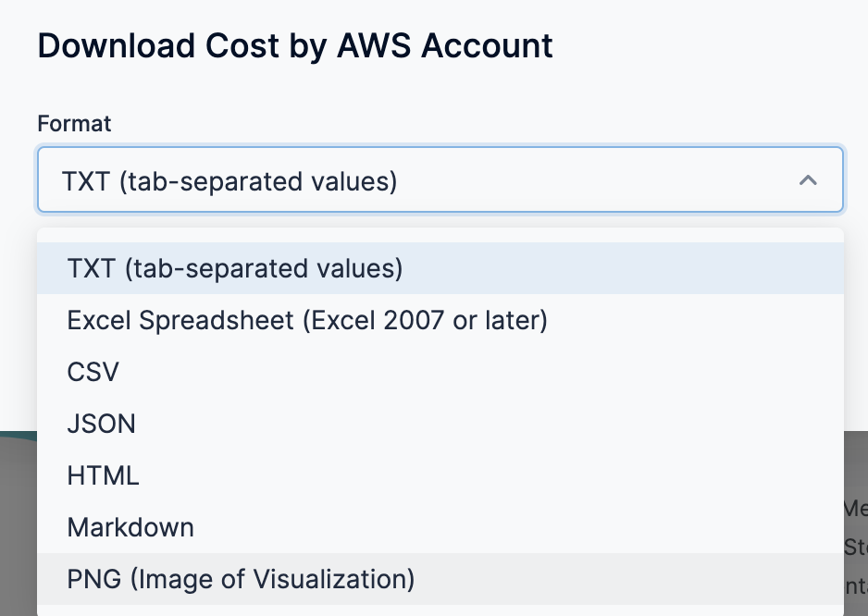The image size is (868, 616).
Task: Collapse the Format dropdown using the chevron arrow
Action: point(807,180)
